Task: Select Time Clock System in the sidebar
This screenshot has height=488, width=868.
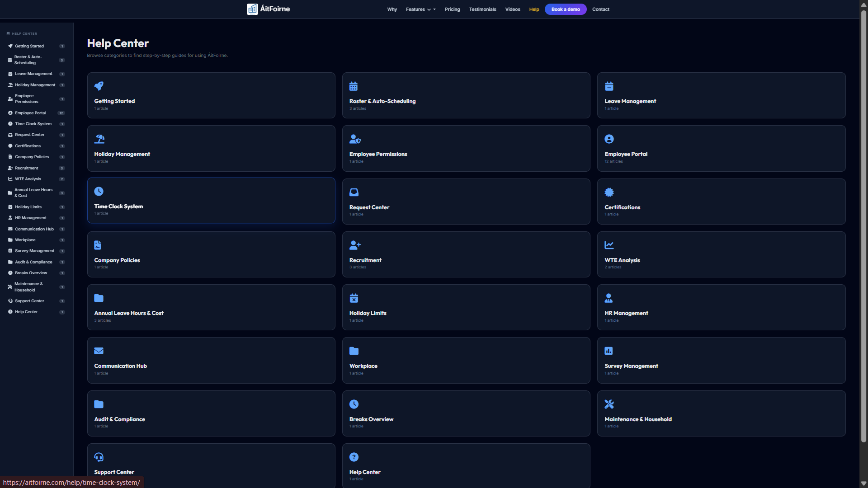Action: click(x=37, y=124)
